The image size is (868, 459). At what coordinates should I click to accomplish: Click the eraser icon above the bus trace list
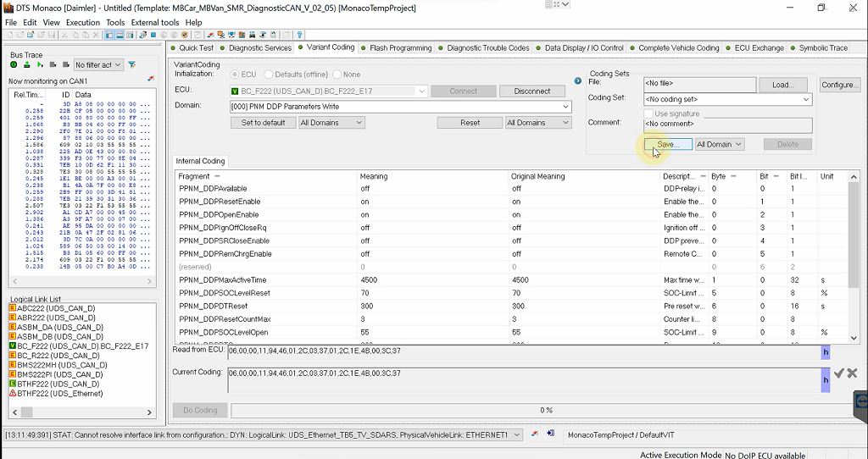point(151,79)
